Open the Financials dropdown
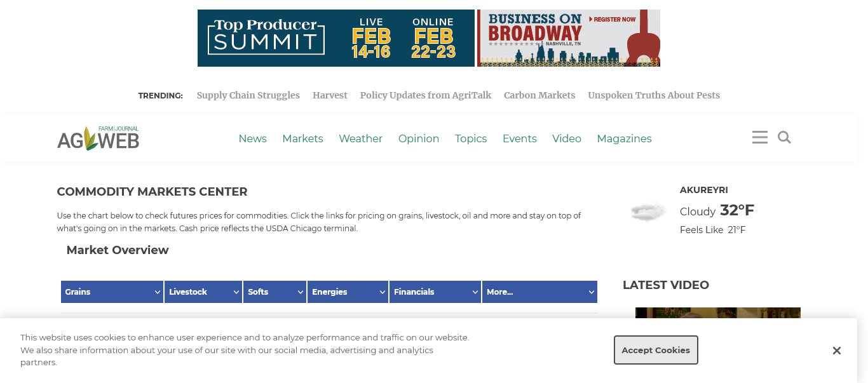The image size is (868, 383). tap(435, 292)
